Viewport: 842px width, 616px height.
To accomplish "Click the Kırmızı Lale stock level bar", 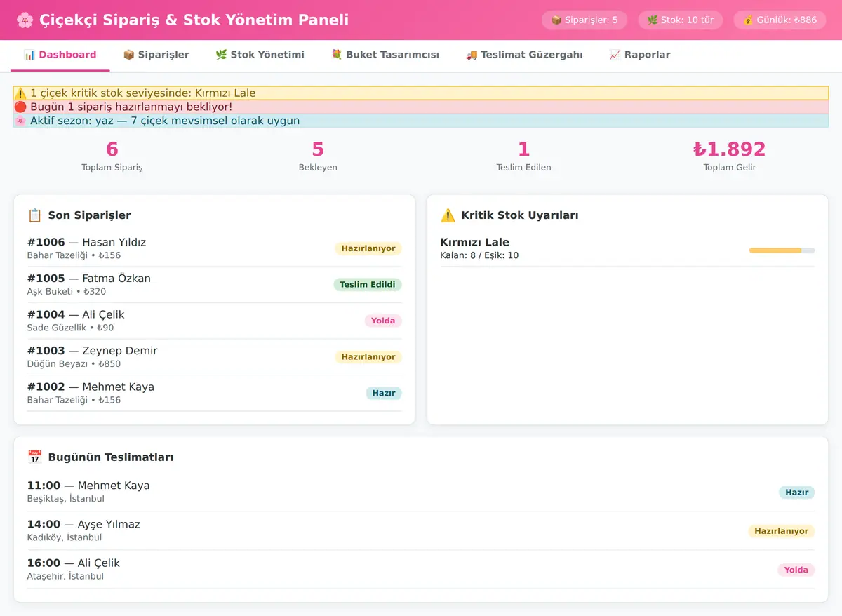I will tap(782, 250).
